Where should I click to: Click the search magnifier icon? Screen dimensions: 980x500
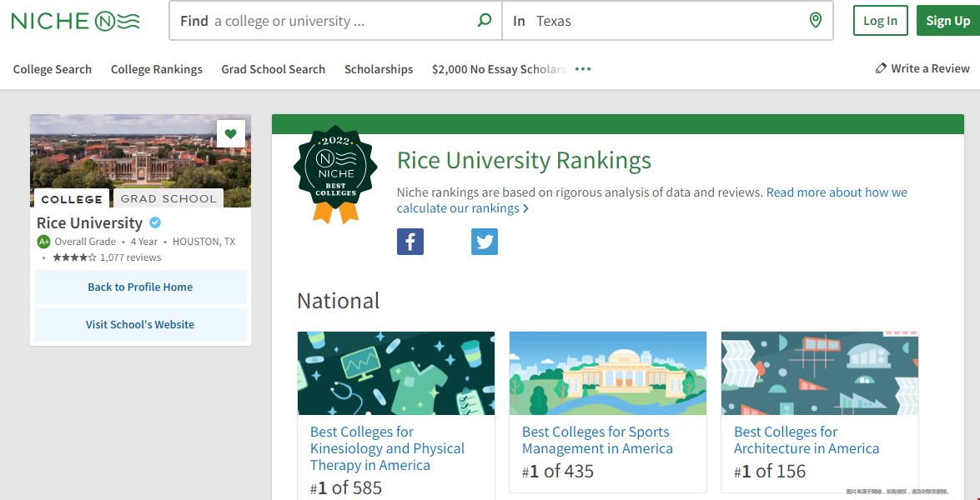click(485, 21)
